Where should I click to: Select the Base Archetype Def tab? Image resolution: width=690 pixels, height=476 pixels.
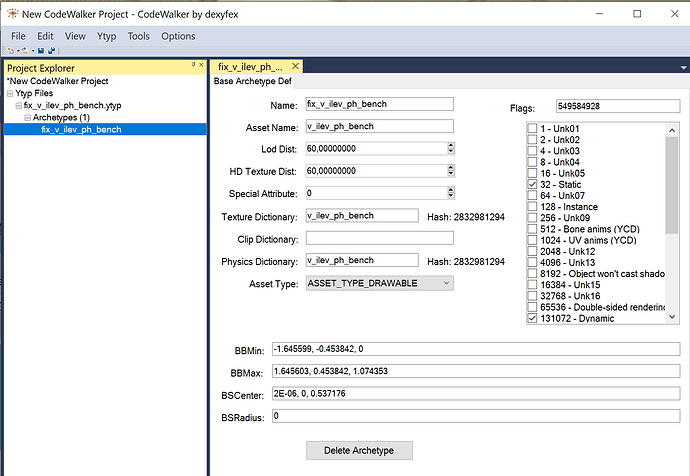pos(253,81)
